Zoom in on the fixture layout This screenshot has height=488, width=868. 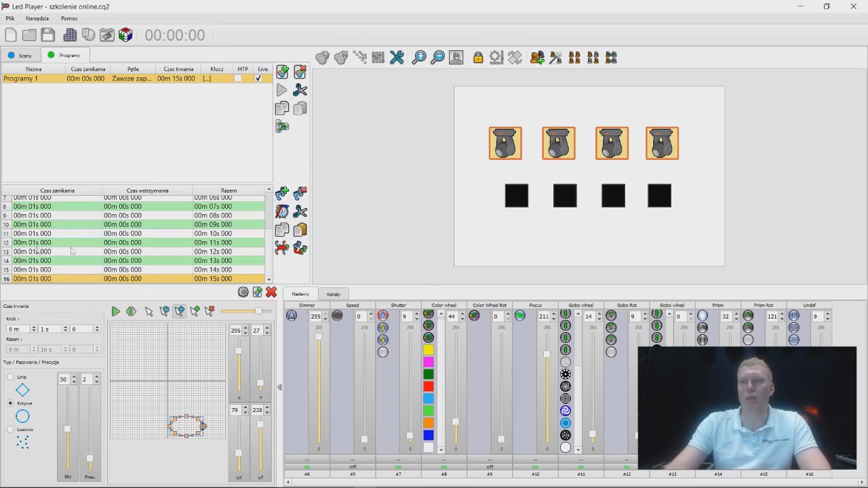click(419, 58)
